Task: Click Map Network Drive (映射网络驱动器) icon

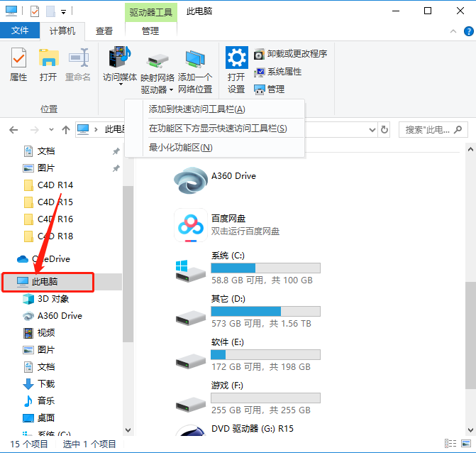Action: coord(157,60)
